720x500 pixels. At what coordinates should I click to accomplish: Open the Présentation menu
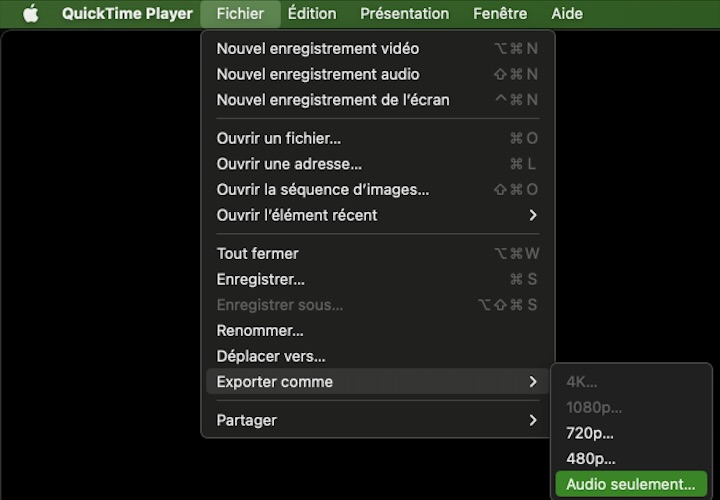point(404,14)
